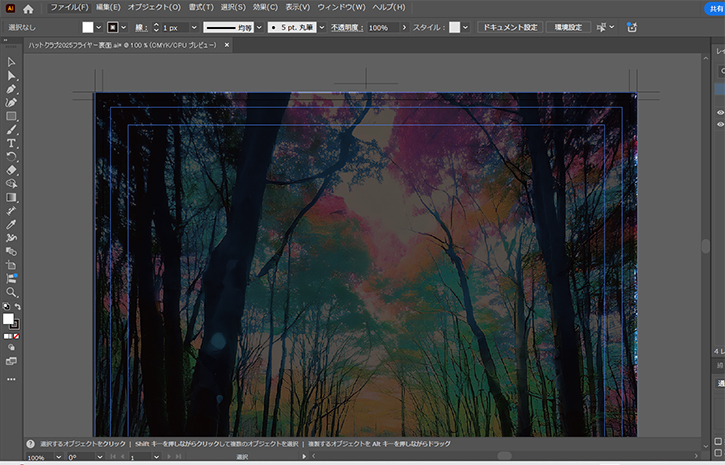Open the ファイル(F) menu

[x=69, y=8]
